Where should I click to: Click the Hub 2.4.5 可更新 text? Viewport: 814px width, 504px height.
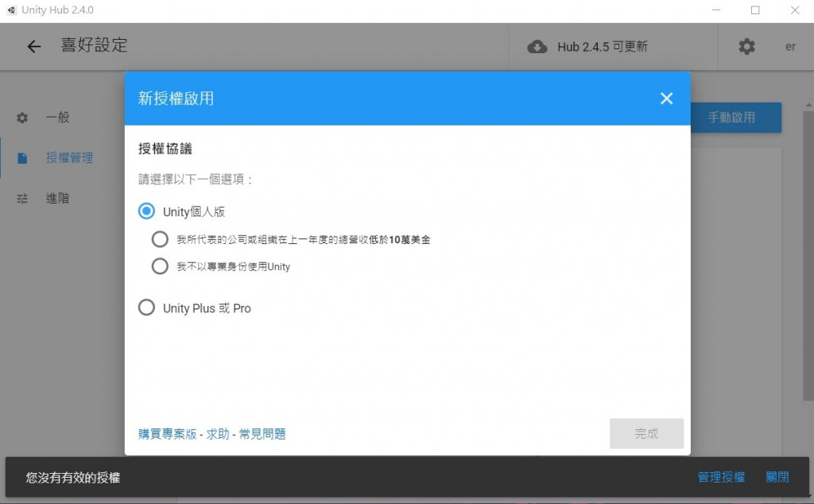coord(603,47)
